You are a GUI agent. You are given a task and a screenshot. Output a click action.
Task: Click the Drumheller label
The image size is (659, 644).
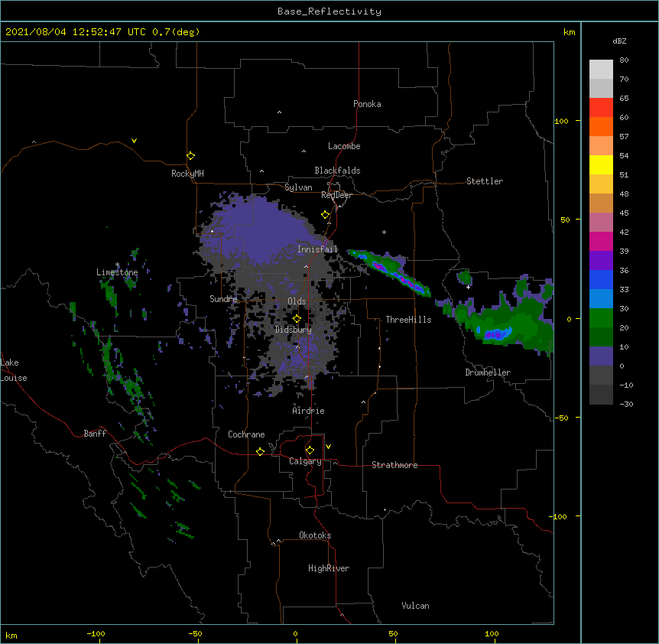pos(488,372)
